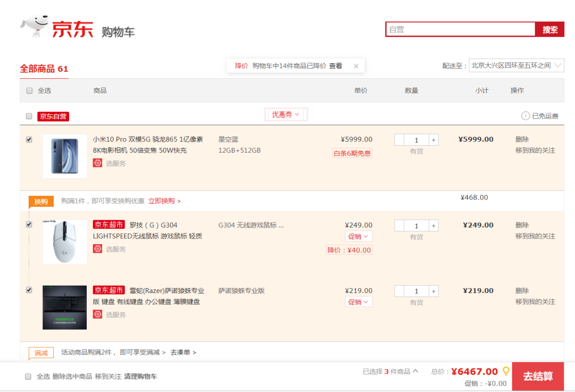Image resolution: width=575 pixels, height=392 pixels.
Task: Delete the Xiaomi 10 Pro from cart
Action: [x=522, y=139]
